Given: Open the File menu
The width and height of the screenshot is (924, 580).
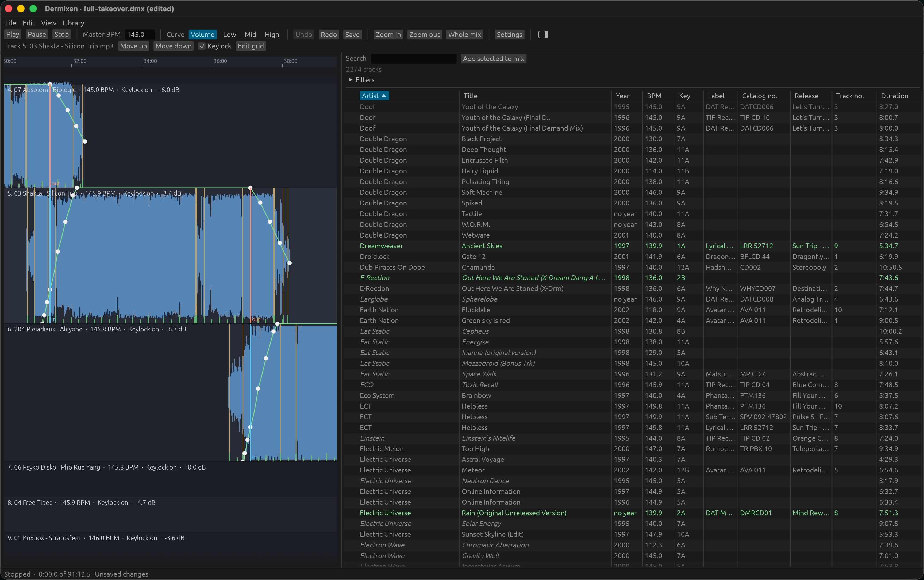Looking at the screenshot, I should [11, 23].
